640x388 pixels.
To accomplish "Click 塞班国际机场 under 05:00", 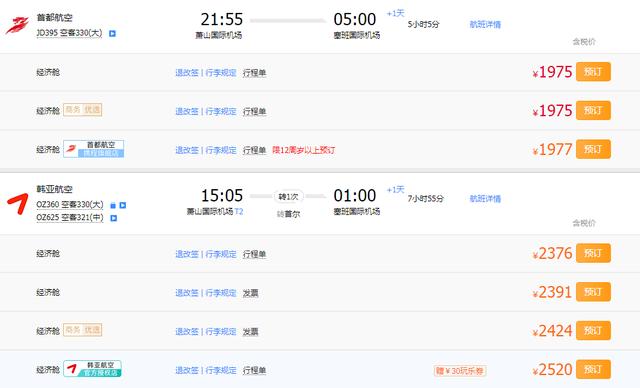I will pos(357,35).
